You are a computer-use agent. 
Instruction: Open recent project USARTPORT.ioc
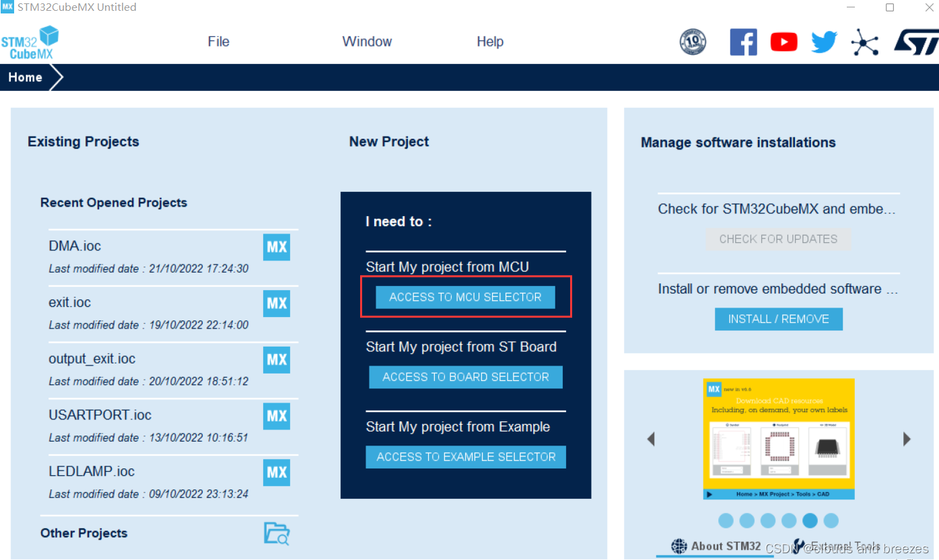pos(100,415)
